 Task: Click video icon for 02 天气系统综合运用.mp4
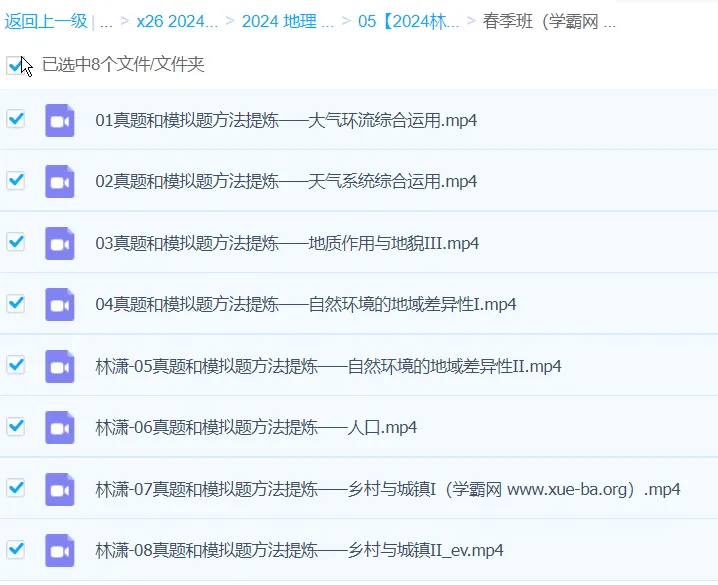point(60,181)
